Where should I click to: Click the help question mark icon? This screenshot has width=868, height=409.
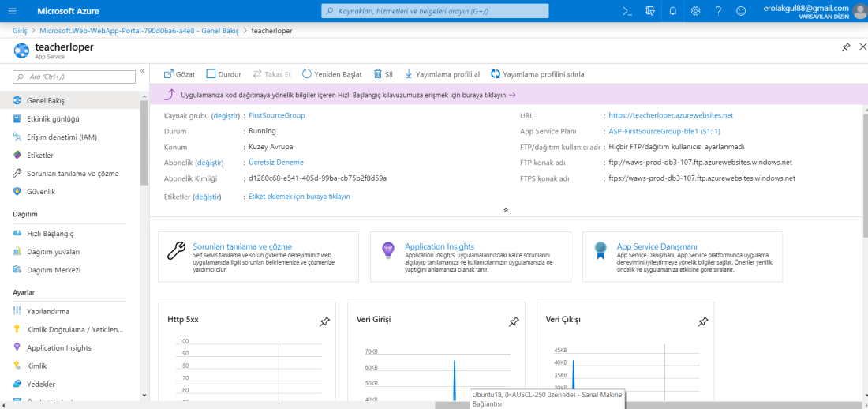click(x=718, y=11)
